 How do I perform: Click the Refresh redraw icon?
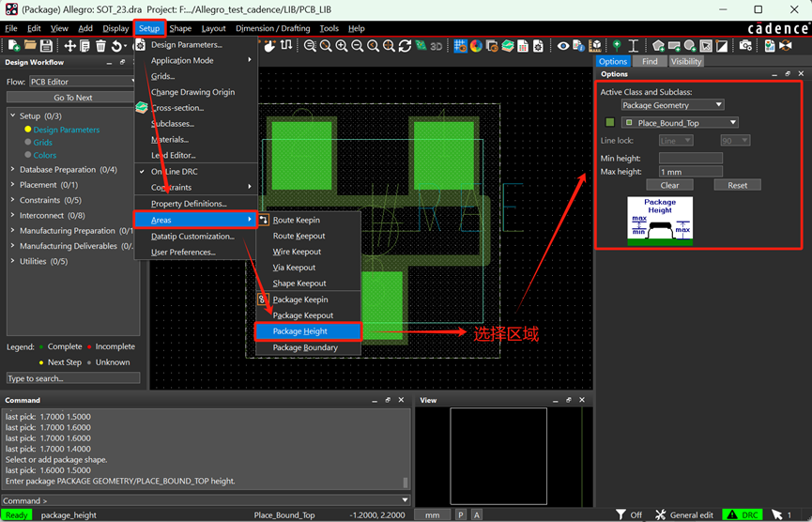(x=405, y=46)
